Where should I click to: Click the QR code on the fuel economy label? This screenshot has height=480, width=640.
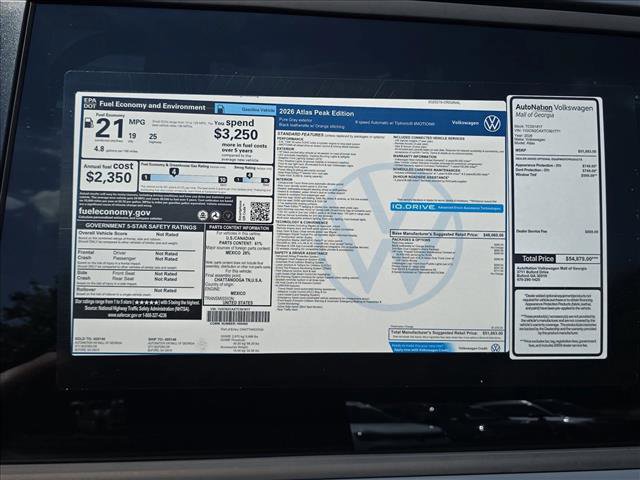[260, 211]
